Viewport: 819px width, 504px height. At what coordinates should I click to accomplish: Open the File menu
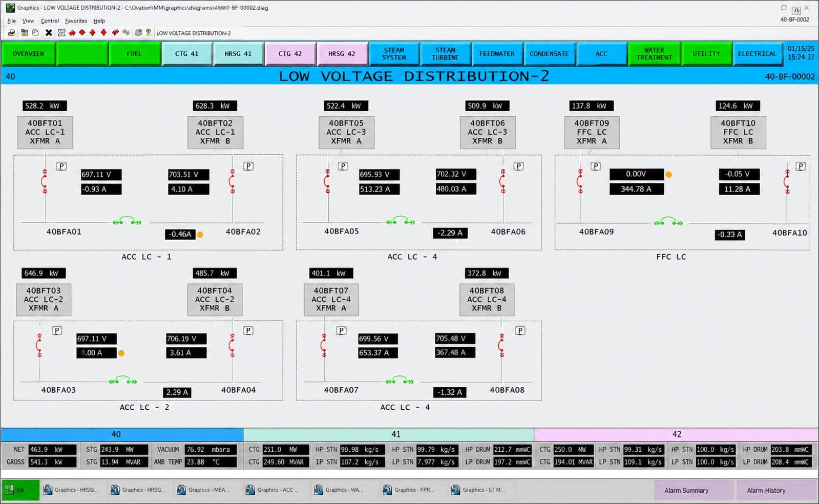[11, 21]
